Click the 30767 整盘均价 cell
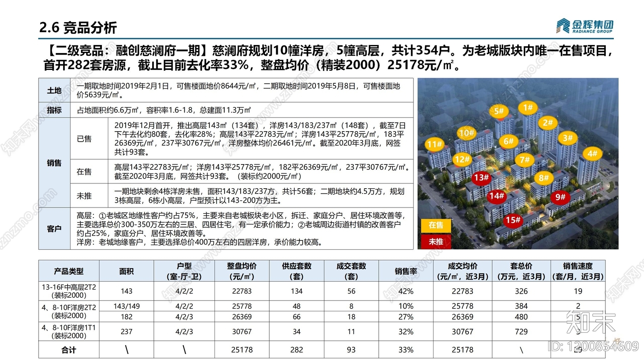This screenshot has height=362, width=644. click(x=242, y=331)
